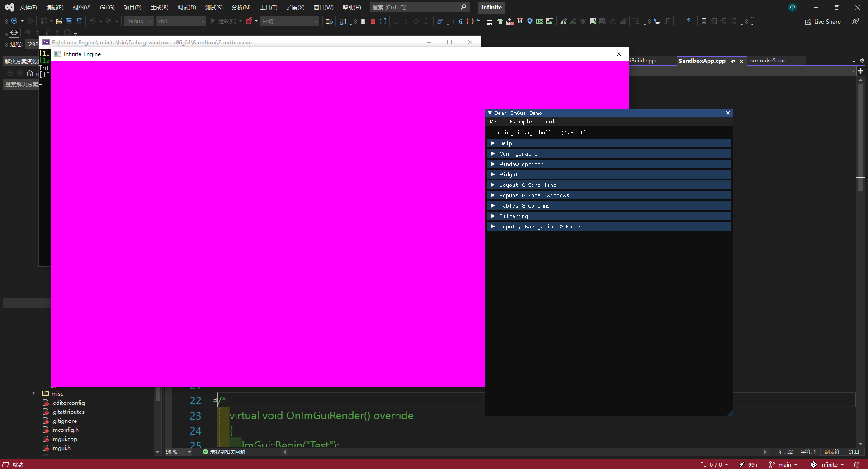Click the Find in Files folder icon
This screenshot has height=469, width=868.
click(329, 21)
